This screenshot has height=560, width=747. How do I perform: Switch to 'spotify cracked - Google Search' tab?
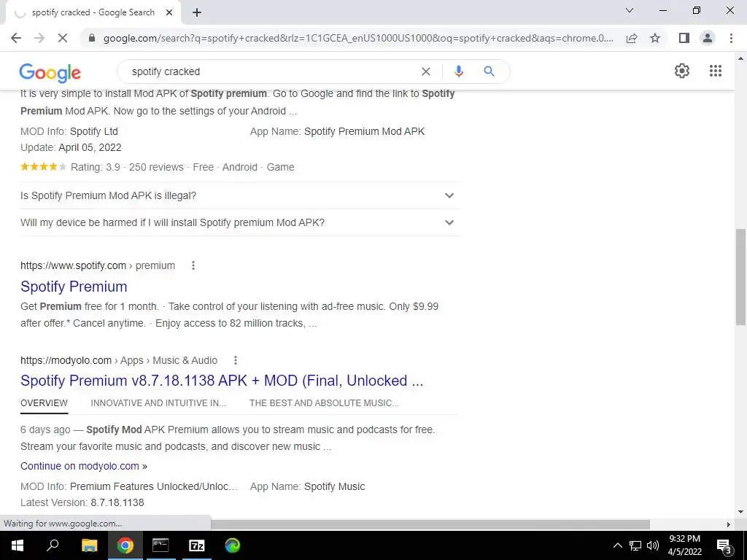(x=93, y=13)
